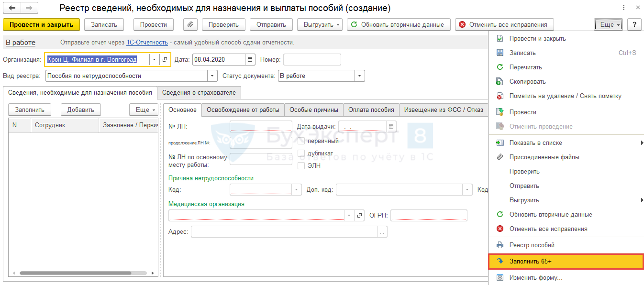Click open-form icon beside Организация field
Image resolution: width=644 pixels, height=285 pixels.
pyautogui.click(x=165, y=60)
